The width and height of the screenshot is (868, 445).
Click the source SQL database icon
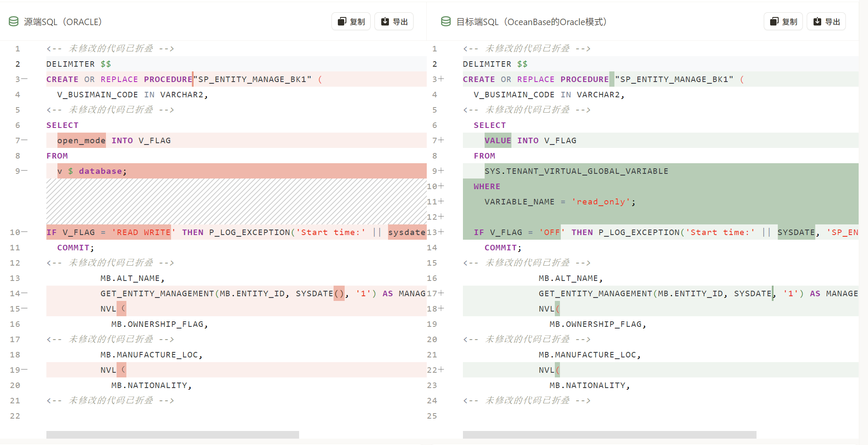[14, 21]
